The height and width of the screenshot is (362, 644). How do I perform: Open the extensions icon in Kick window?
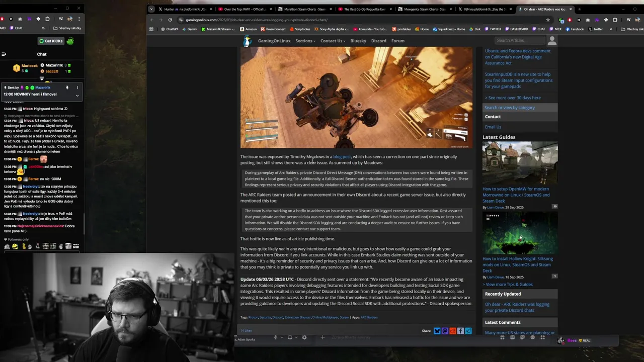47,19
